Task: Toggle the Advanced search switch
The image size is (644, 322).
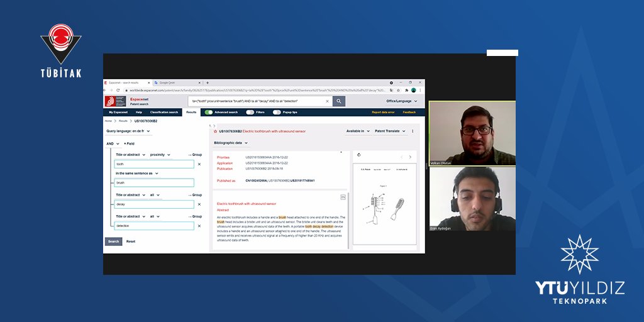Action: coord(209,112)
